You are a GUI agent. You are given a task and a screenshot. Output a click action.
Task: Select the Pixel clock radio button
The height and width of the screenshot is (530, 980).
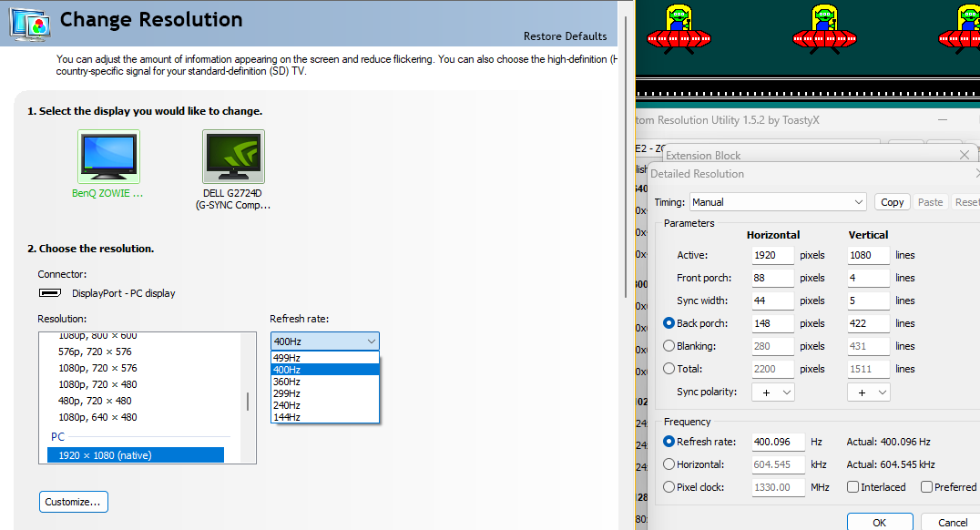coord(669,487)
